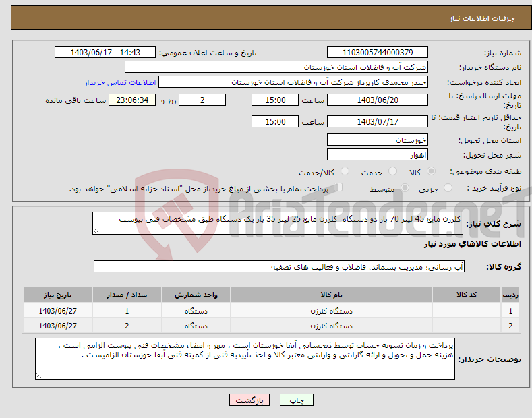Click دستگاه کلرزن name in row 2
The height and width of the screenshot is (418, 532).
(331, 326)
